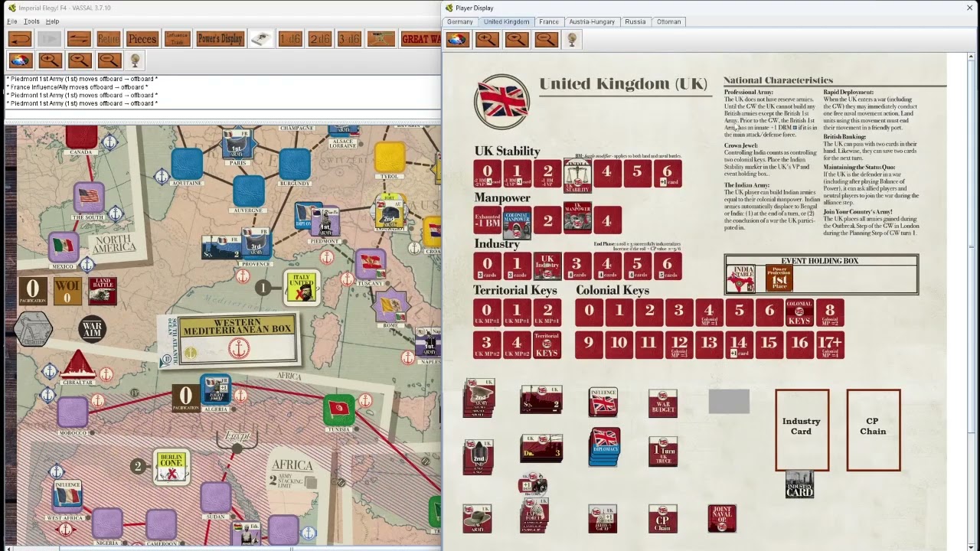Select the Joint Naval Op counter

pyautogui.click(x=722, y=518)
